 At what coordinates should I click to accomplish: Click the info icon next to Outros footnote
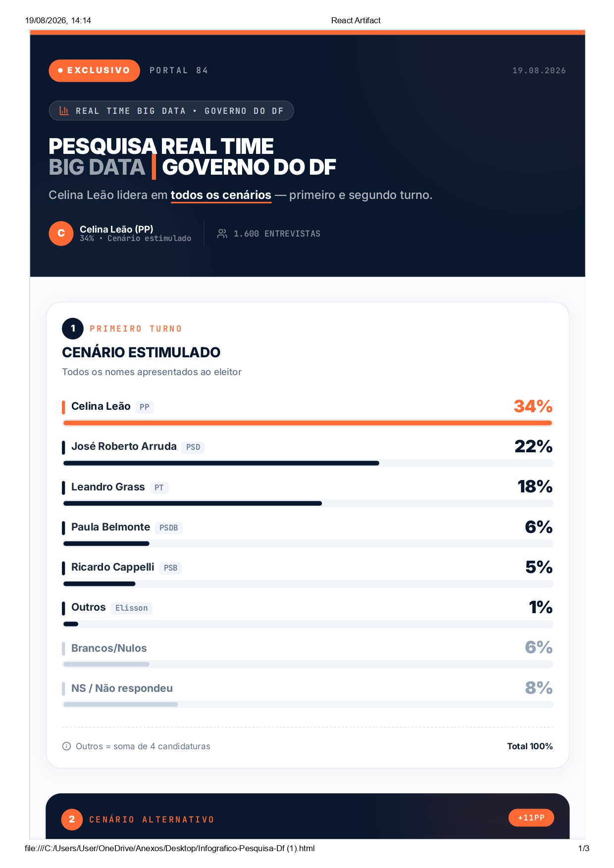point(66,746)
